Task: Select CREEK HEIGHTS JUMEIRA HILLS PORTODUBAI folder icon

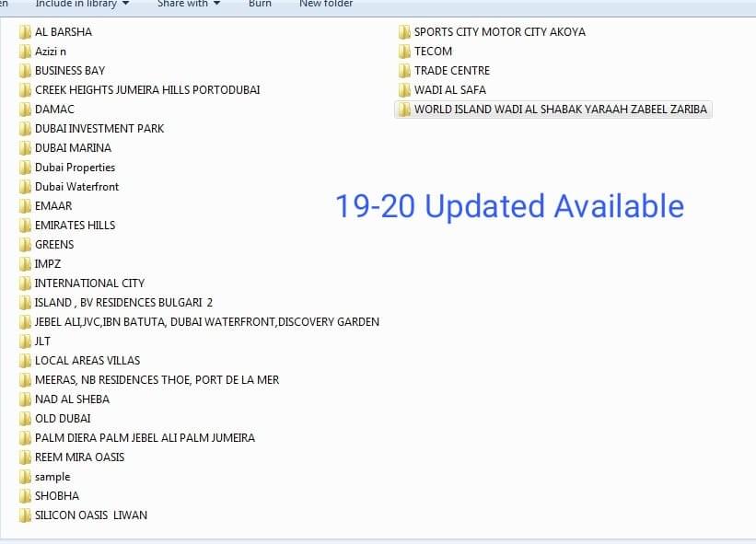Action: click(25, 90)
